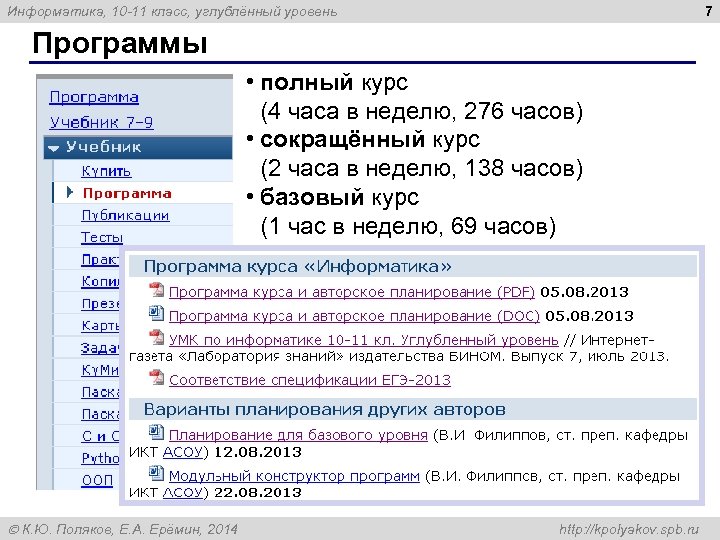
Task: Open Модульный конструктор программ link
Action: point(294,476)
